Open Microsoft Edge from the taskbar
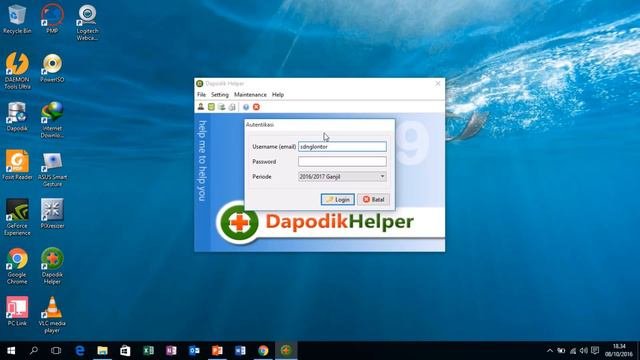 [80, 351]
